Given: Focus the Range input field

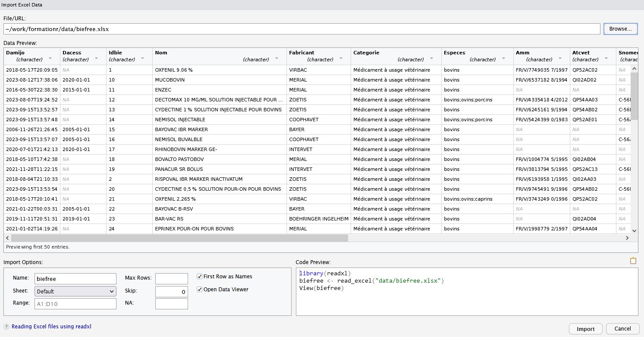Looking at the screenshot, I should pos(75,303).
